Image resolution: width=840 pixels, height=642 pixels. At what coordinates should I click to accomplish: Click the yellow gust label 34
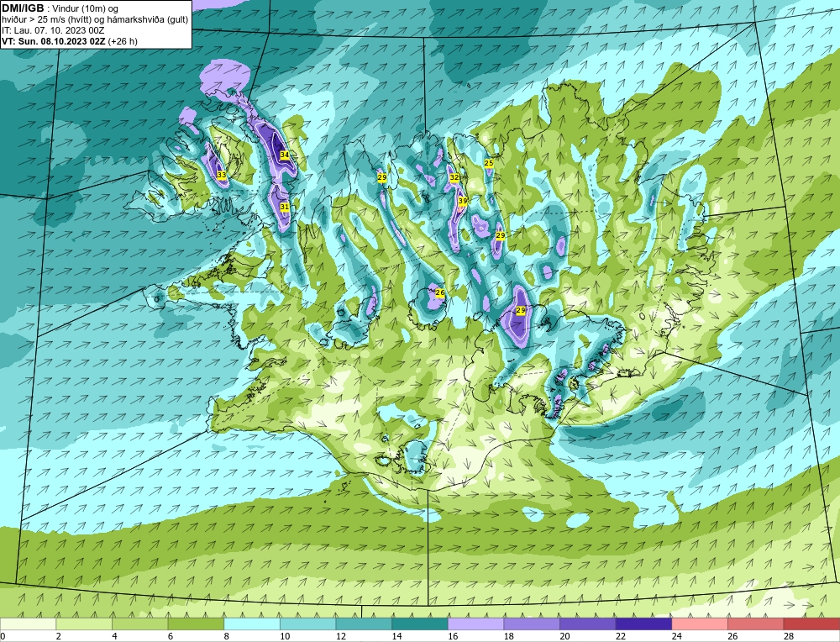pos(285,155)
